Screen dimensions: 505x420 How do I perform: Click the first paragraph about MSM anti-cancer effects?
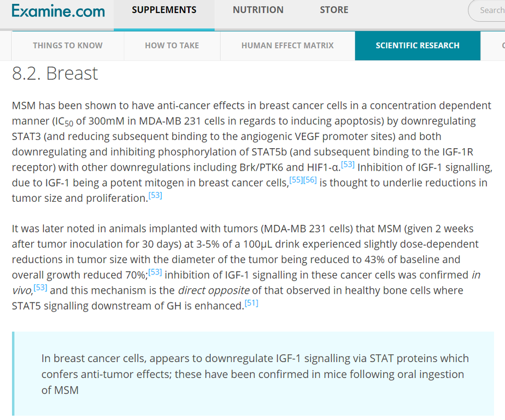pyautogui.click(x=252, y=151)
